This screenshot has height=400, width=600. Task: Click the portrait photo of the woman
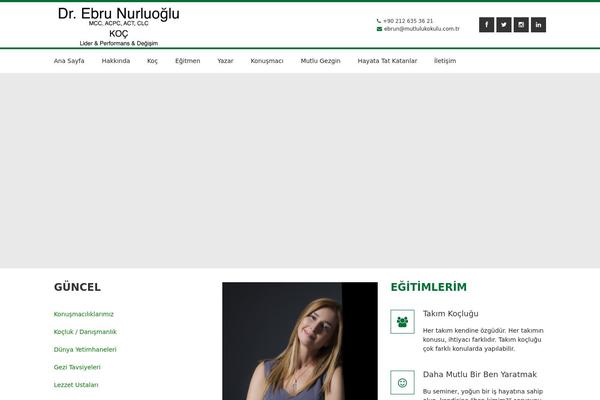click(300, 341)
